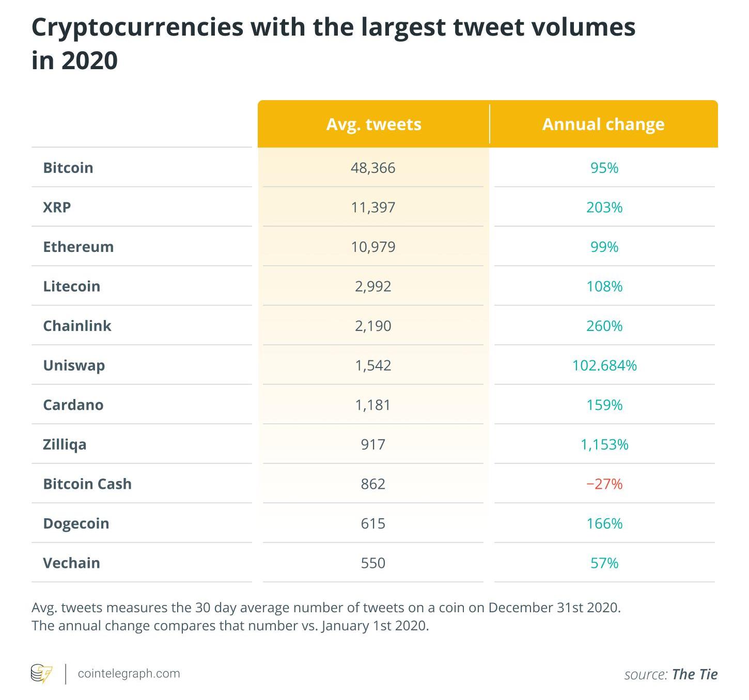
Task: Click Bitcoin's 48,366 average tweets value
Action: (373, 168)
